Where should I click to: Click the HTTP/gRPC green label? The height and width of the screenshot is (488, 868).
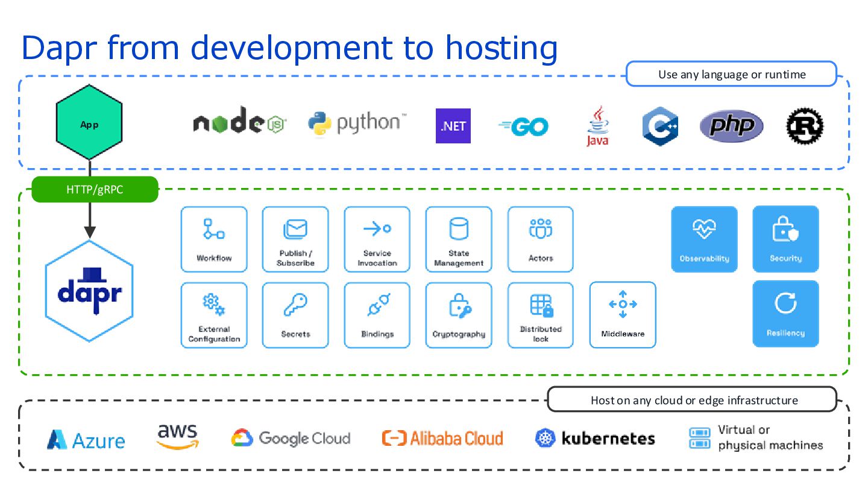tap(95, 189)
